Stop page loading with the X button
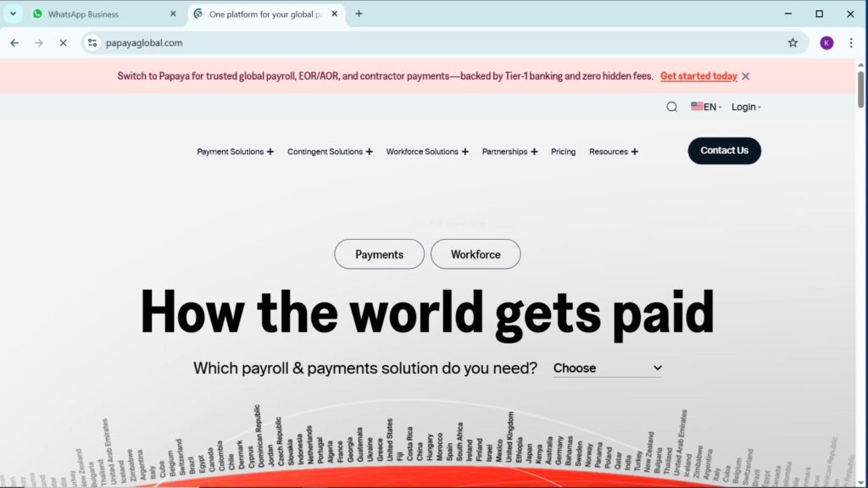The width and height of the screenshot is (868, 488). pos(63,42)
